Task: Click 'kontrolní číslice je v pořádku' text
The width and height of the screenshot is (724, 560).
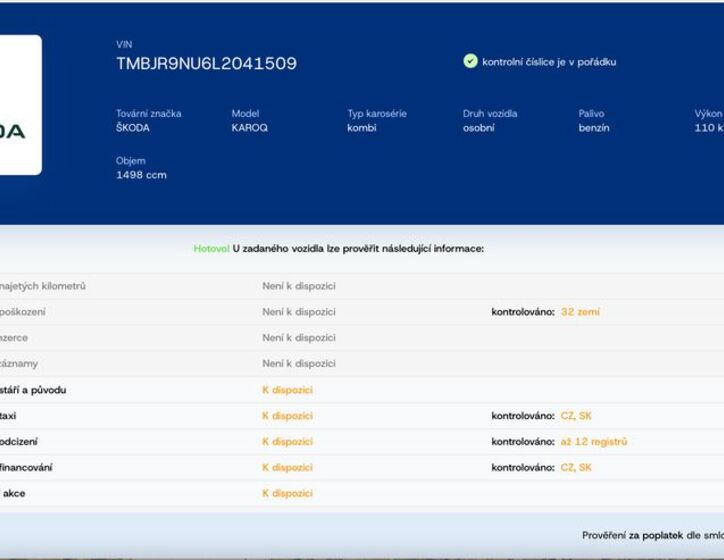Action: coord(549,62)
